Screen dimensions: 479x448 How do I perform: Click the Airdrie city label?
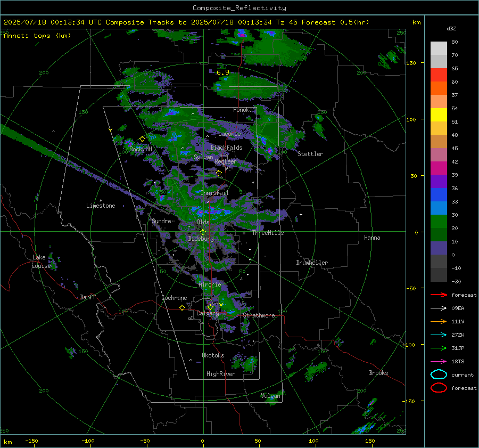pos(210,284)
